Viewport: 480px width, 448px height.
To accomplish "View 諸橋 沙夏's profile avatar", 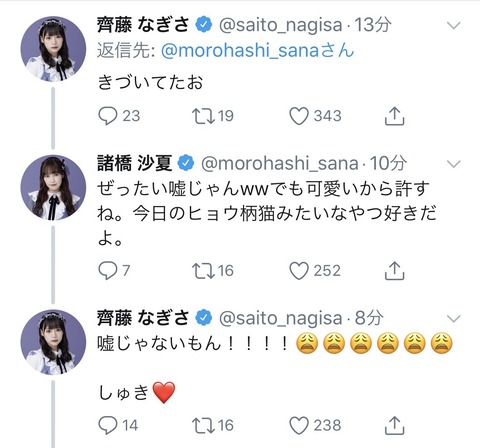I will (x=53, y=188).
